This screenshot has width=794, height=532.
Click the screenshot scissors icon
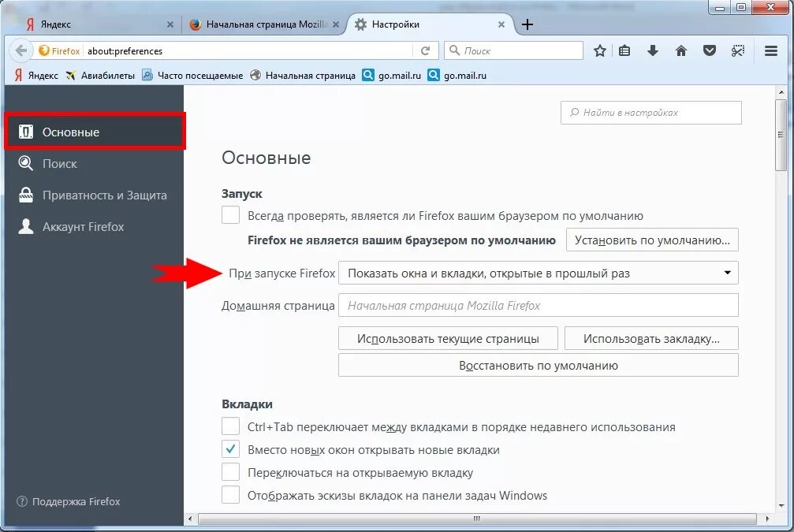(738, 50)
